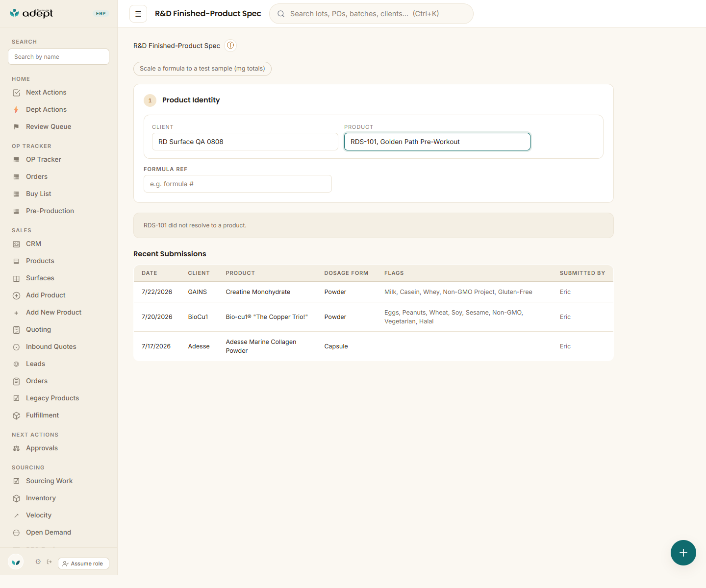Screen dimensions: 706x588
Task: Click the Approvals icon in sidebar
Action: (x=16, y=448)
